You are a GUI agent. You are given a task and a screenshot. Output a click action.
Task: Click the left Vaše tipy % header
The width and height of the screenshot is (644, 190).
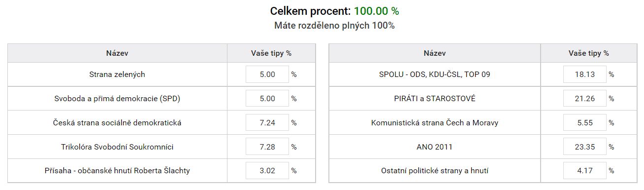tap(271, 53)
